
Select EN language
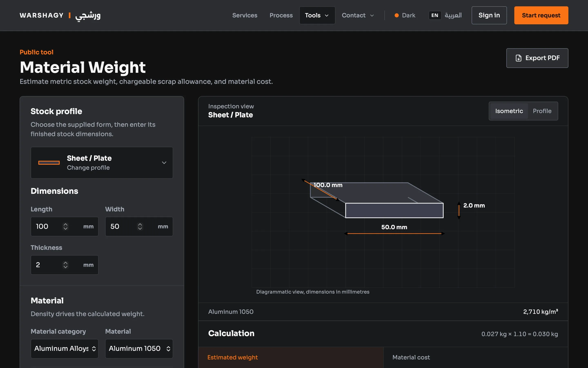coord(435,15)
